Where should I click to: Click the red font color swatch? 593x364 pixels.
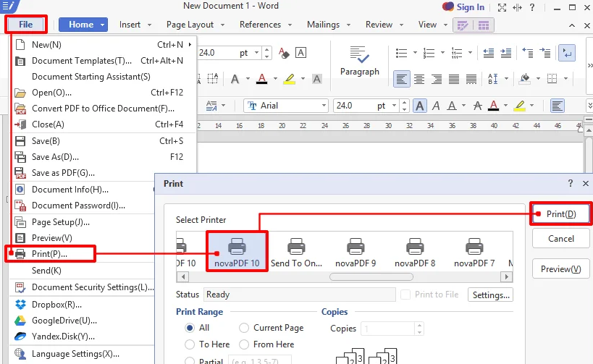click(261, 78)
